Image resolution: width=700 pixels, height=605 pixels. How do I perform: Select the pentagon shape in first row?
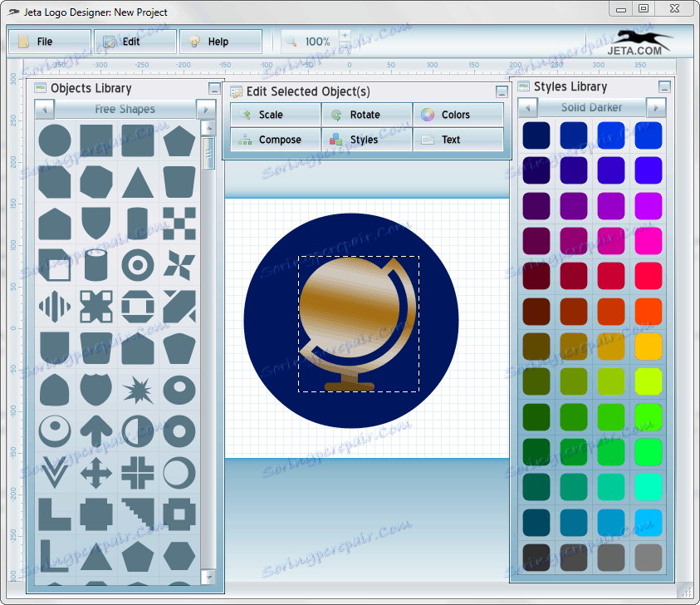(179, 140)
